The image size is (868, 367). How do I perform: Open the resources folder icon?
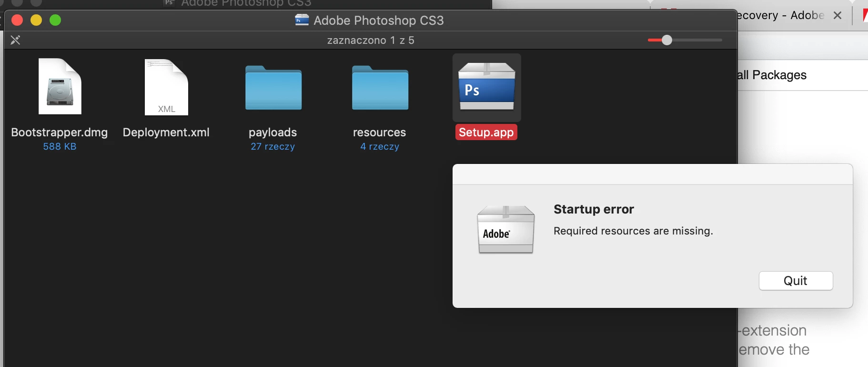[380, 88]
